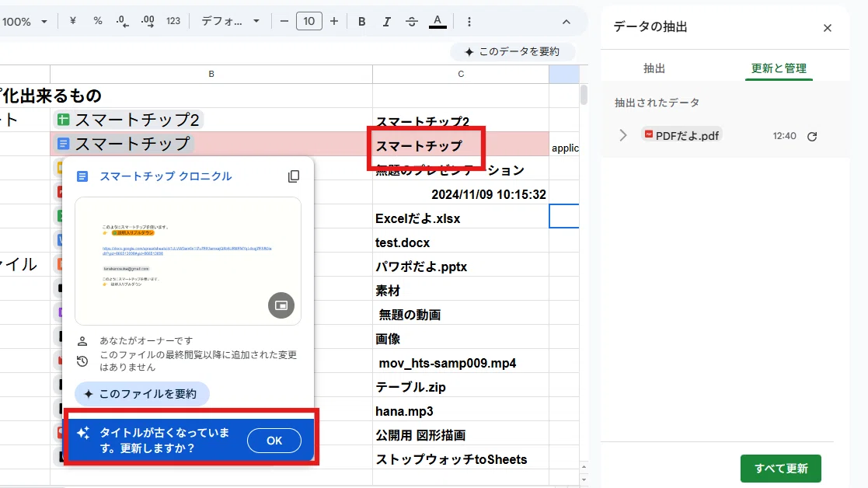Select the cell mov_hts-samp009.mp4
This screenshot has width=868, height=488.
tap(461, 362)
